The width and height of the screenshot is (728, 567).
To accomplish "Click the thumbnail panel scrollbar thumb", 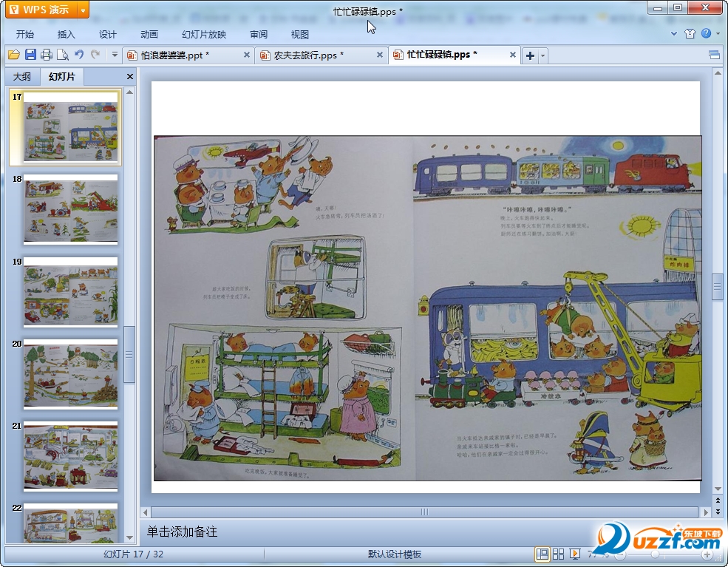I will coord(129,354).
